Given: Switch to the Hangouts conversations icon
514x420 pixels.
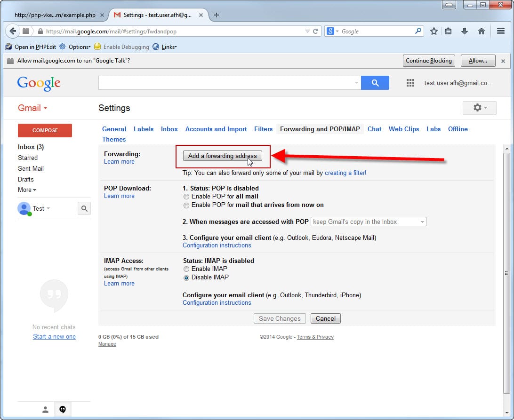Looking at the screenshot, I should (x=62, y=410).
